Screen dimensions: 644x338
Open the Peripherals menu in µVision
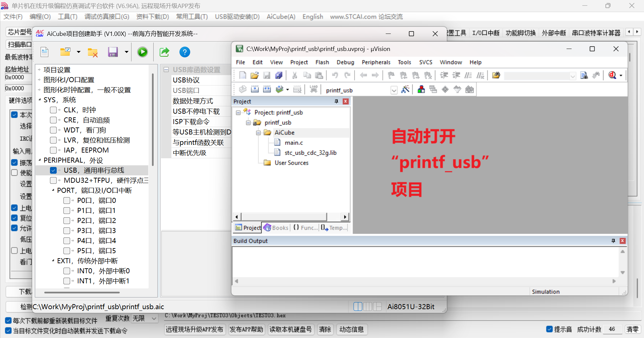(376, 62)
